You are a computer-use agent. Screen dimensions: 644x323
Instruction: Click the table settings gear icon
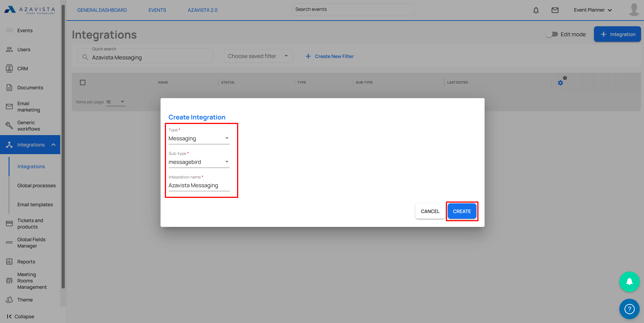[560, 83]
